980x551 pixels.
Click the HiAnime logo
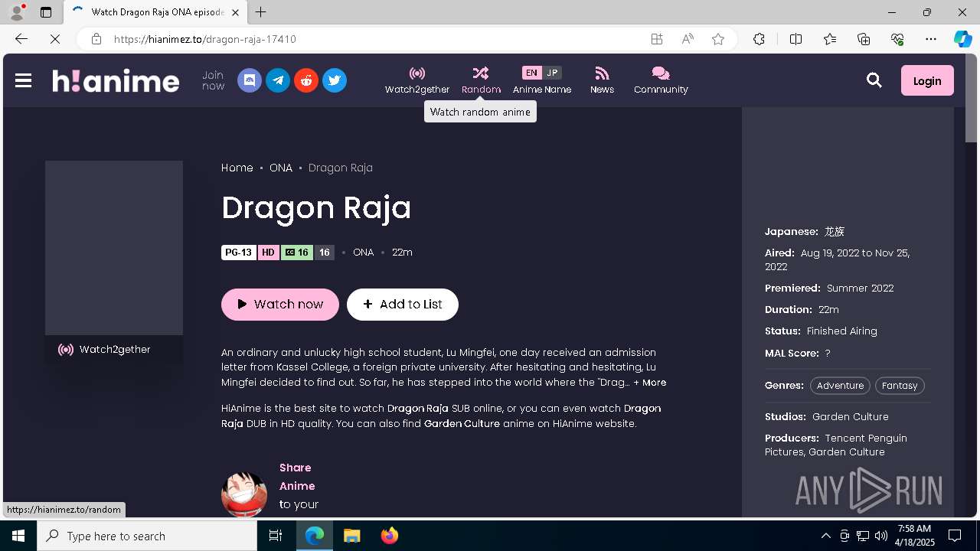[116, 80]
